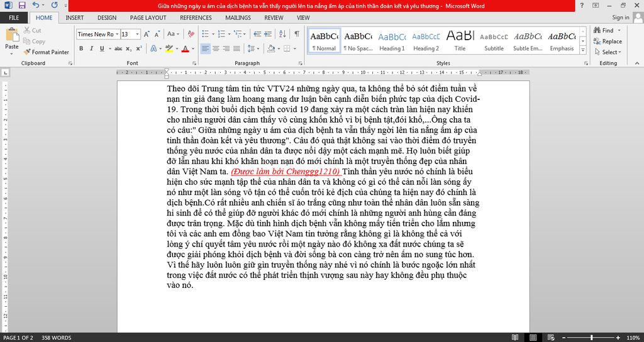
Task: Decrease font size with Shrink Font
Action: pyautogui.click(x=157, y=34)
